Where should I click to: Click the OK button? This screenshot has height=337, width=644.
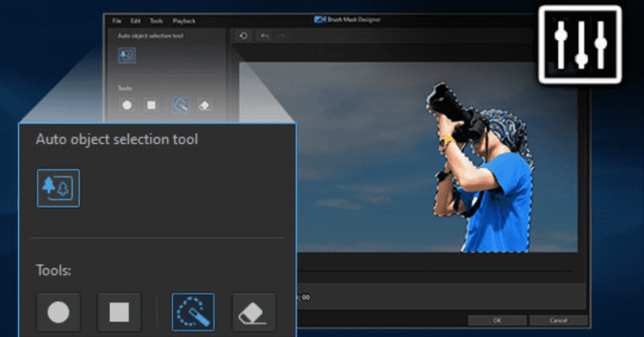point(497,320)
